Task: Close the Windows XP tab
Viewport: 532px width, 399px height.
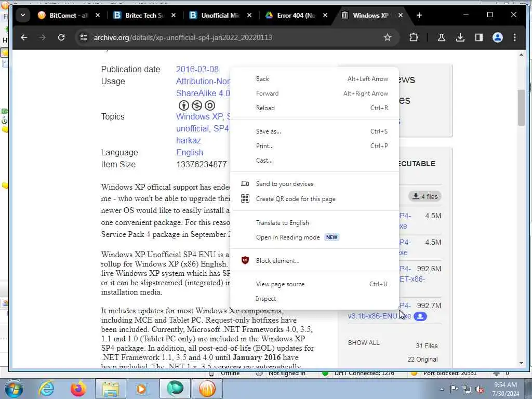Action: pyautogui.click(x=401, y=15)
